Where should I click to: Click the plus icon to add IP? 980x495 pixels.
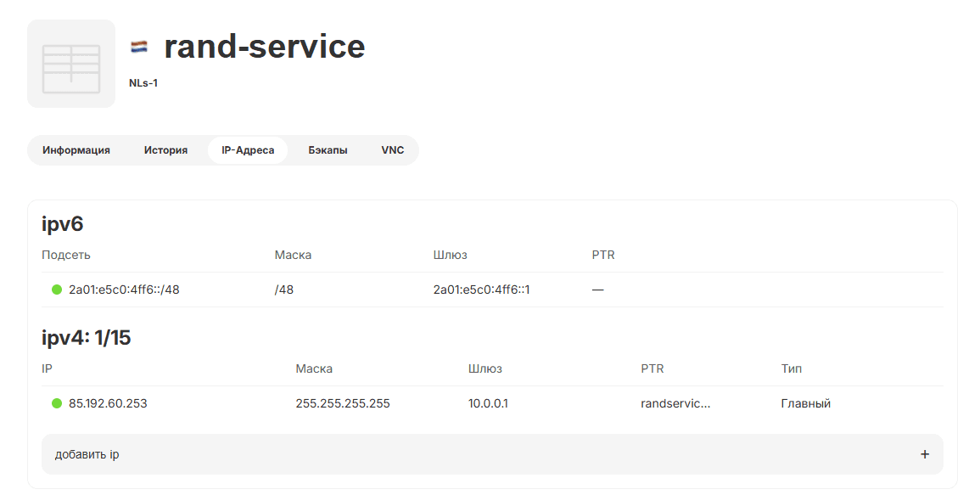[x=925, y=454]
